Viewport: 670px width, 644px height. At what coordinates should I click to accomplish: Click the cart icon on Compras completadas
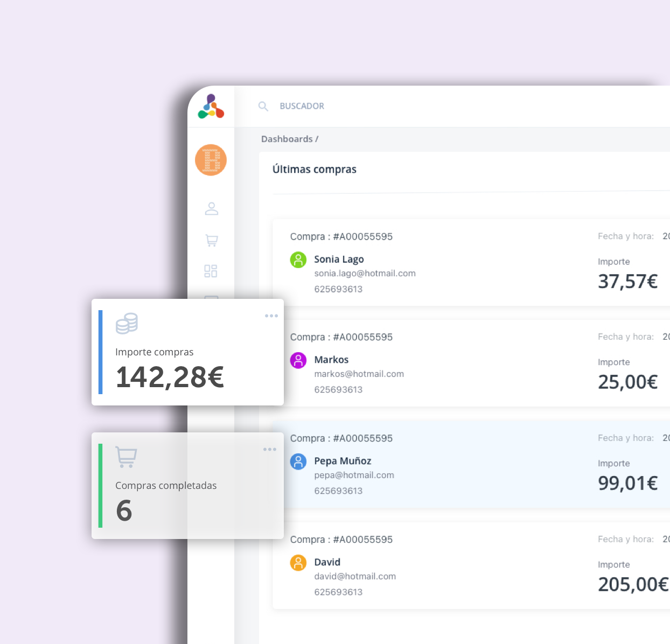coord(127,457)
